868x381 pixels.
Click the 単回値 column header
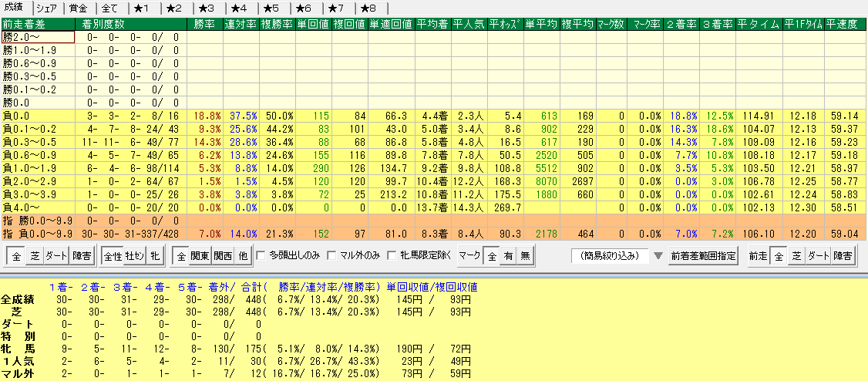click(313, 24)
